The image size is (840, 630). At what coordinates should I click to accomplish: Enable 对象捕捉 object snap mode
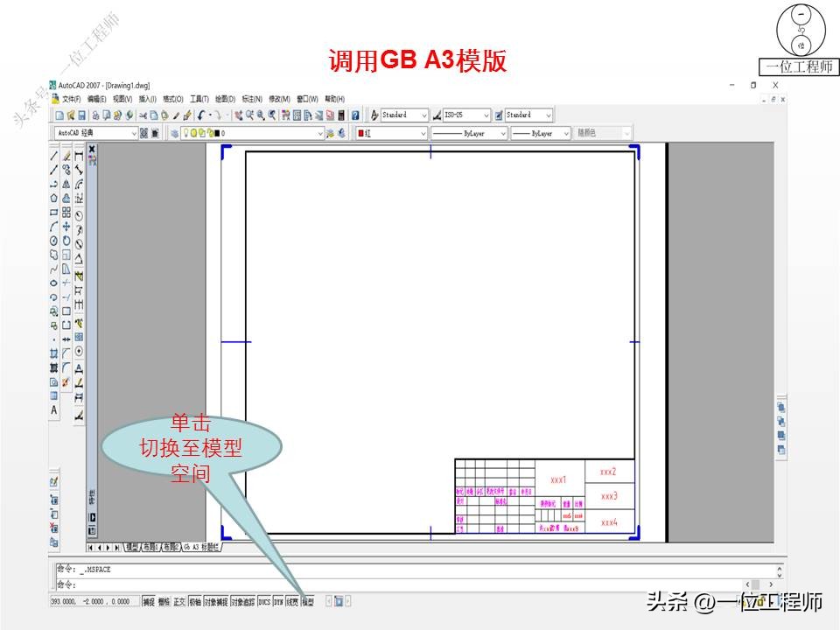[216, 600]
